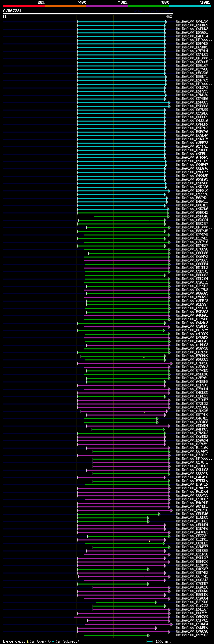
Task: Select the UniRef100_O49485 label
Action: tap(192, 176)
